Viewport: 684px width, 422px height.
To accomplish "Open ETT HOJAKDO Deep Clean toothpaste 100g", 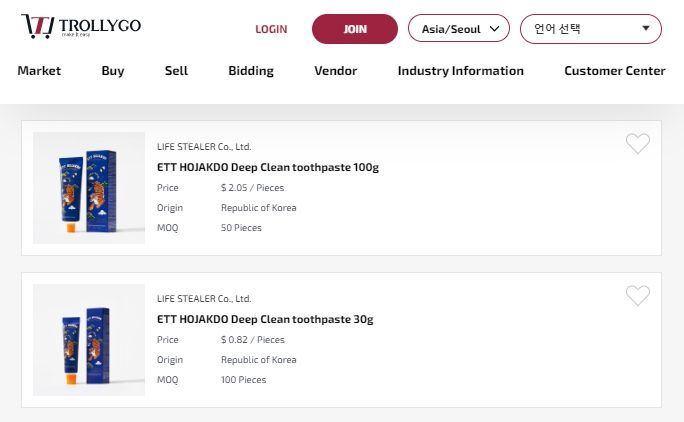I will 268,167.
